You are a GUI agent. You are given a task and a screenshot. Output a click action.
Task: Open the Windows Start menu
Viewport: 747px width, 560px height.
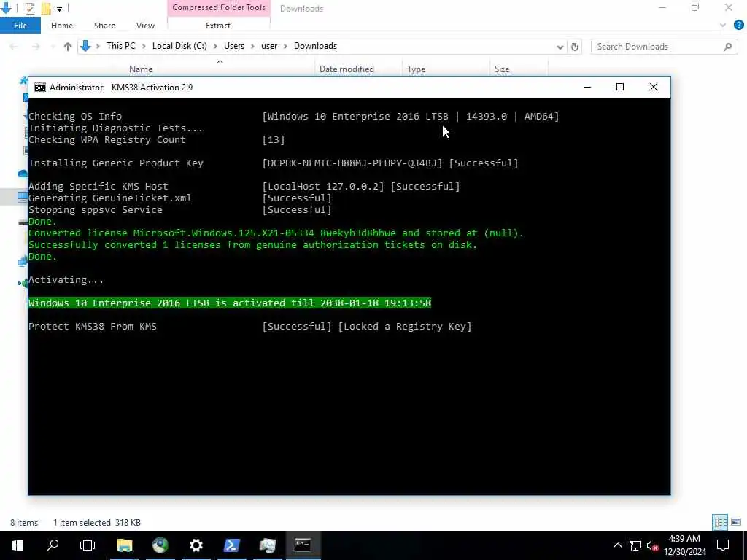click(18, 545)
